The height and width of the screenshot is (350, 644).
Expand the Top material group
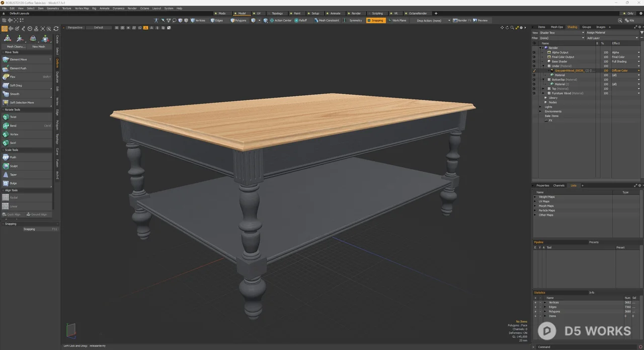click(543, 89)
